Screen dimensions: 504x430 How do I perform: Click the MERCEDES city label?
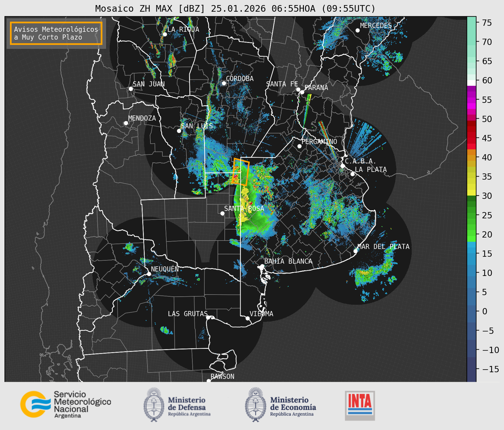click(376, 25)
